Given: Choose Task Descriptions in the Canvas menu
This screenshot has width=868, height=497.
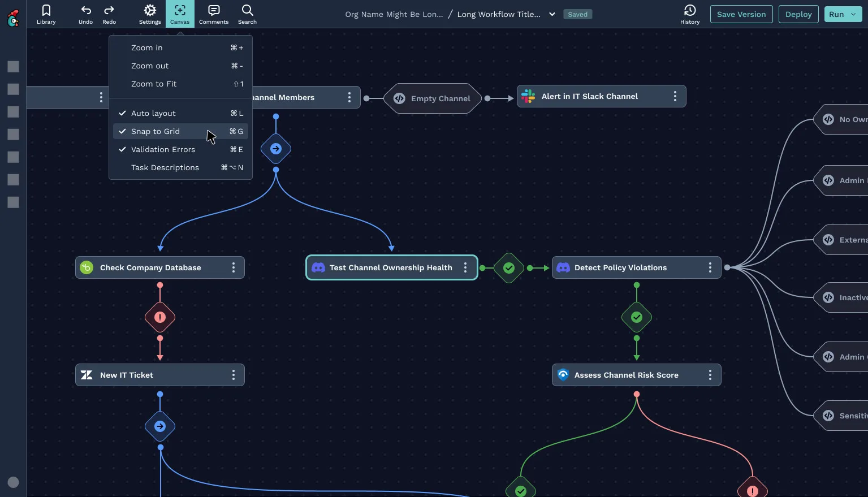Looking at the screenshot, I should tap(165, 167).
